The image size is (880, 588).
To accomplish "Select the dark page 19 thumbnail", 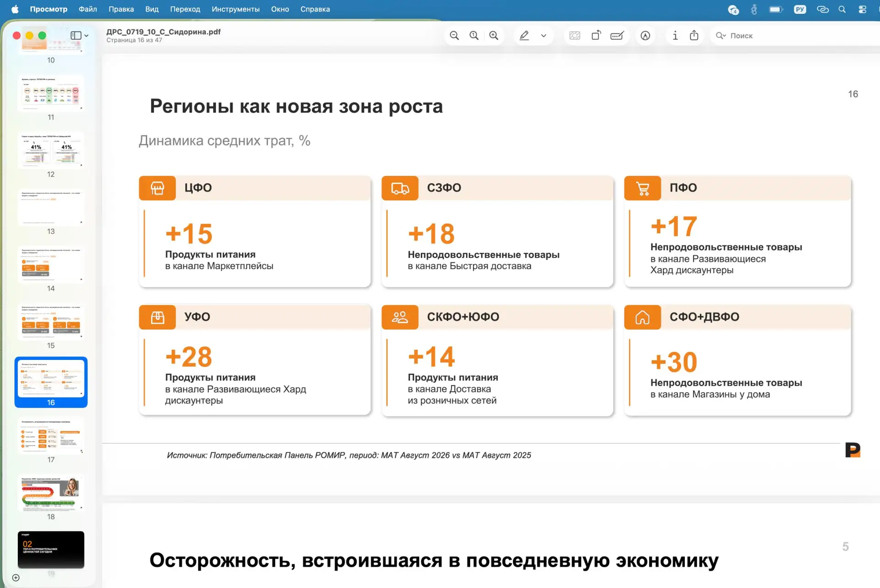I will [x=51, y=550].
